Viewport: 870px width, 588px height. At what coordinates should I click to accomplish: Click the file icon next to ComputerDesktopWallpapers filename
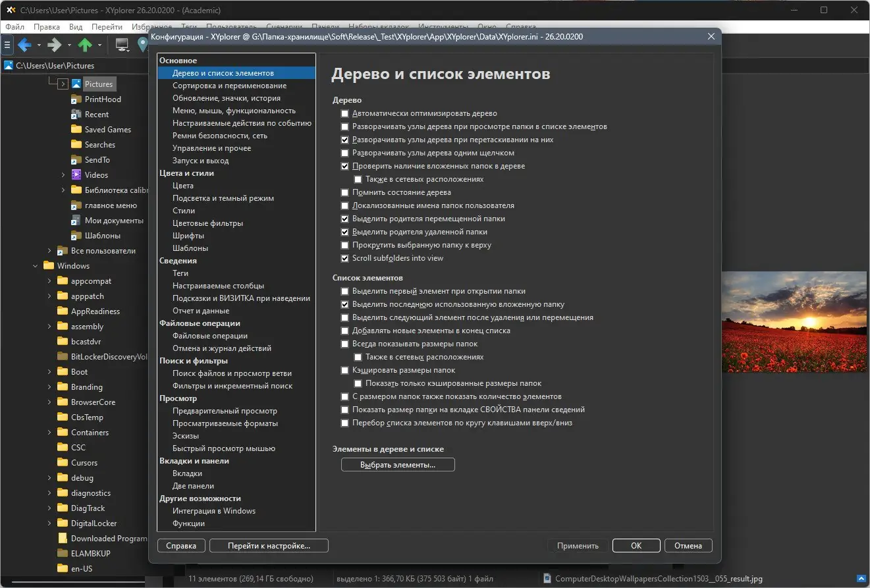click(547, 578)
